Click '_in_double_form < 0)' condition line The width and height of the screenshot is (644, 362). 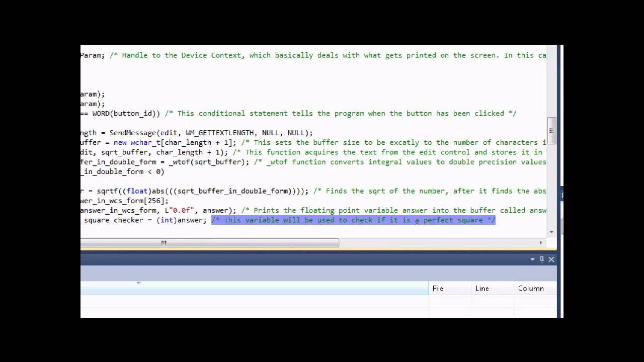pyautogui.click(x=122, y=172)
